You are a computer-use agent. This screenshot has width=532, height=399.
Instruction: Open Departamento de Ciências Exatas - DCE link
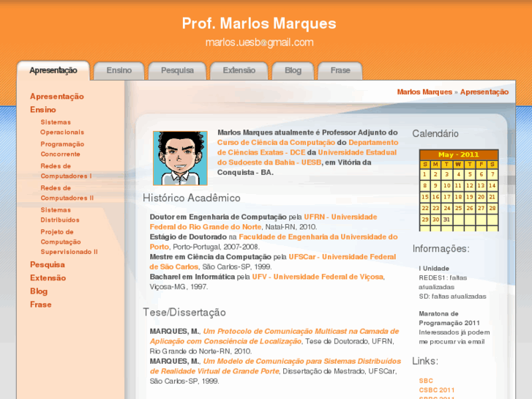click(308, 147)
